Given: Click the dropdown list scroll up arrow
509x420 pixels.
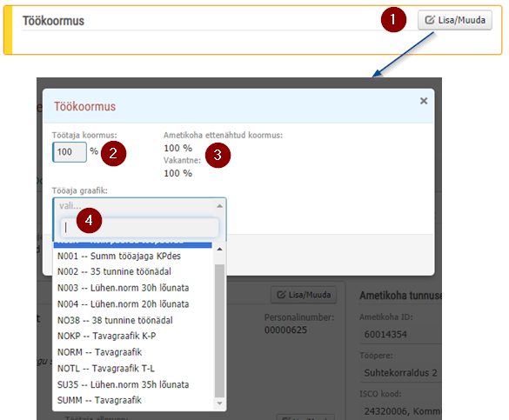Looking at the screenshot, I should point(220,249).
